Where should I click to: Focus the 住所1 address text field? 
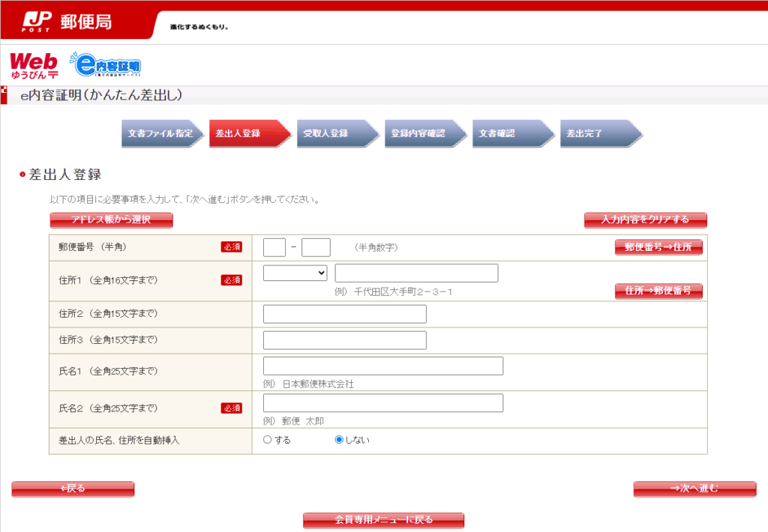coord(416,273)
